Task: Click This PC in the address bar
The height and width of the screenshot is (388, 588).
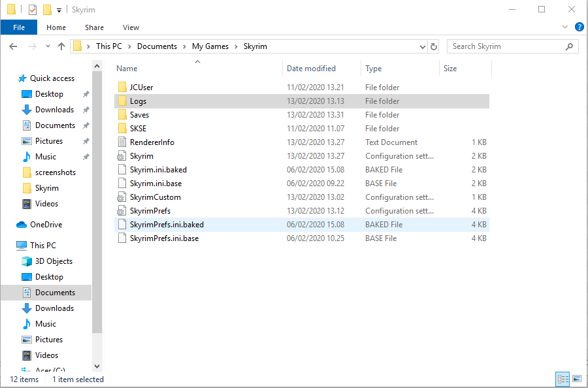Action: tap(108, 46)
